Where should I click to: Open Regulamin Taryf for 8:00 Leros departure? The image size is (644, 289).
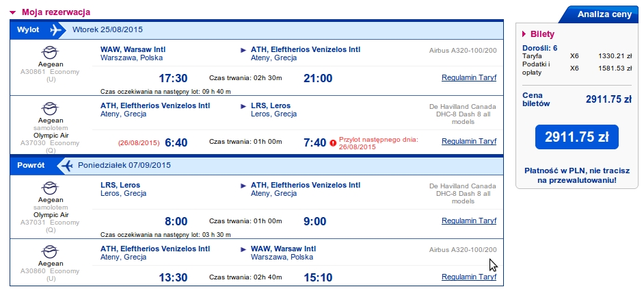(469, 221)
